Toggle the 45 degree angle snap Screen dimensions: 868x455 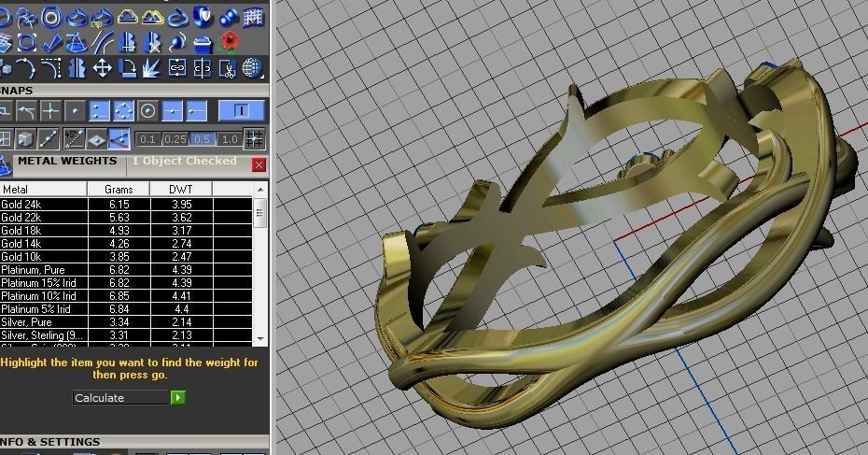coord(74,138)
